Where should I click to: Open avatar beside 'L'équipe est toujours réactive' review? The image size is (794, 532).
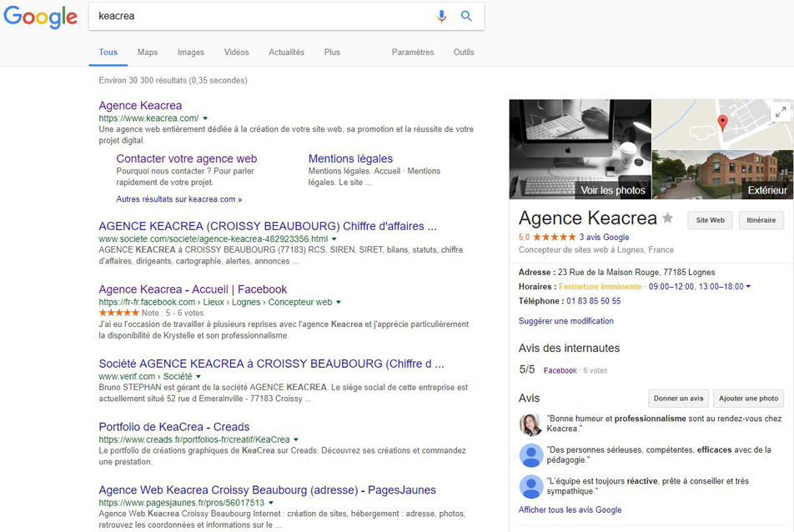531,486
